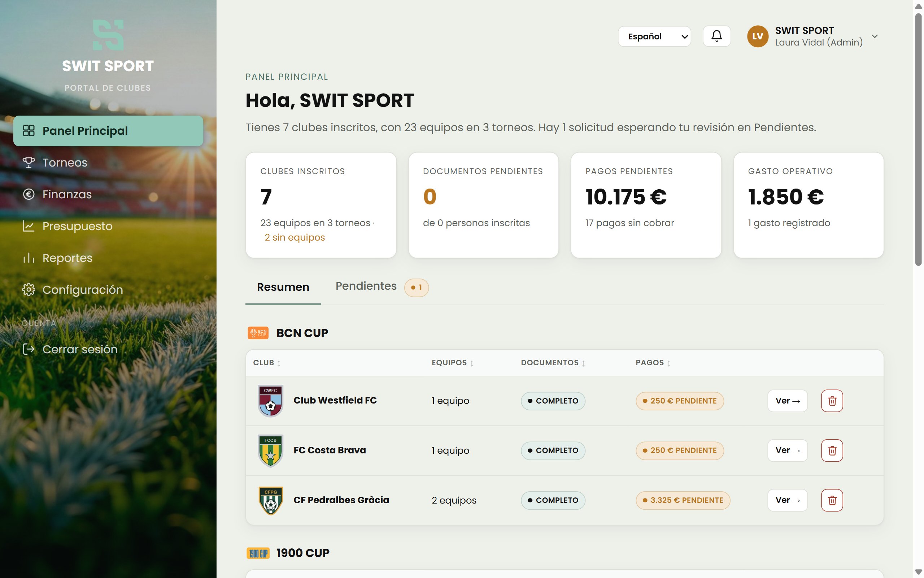Click the Gasto Operativo 1.850 € card
924x578 pixels.
808,205
